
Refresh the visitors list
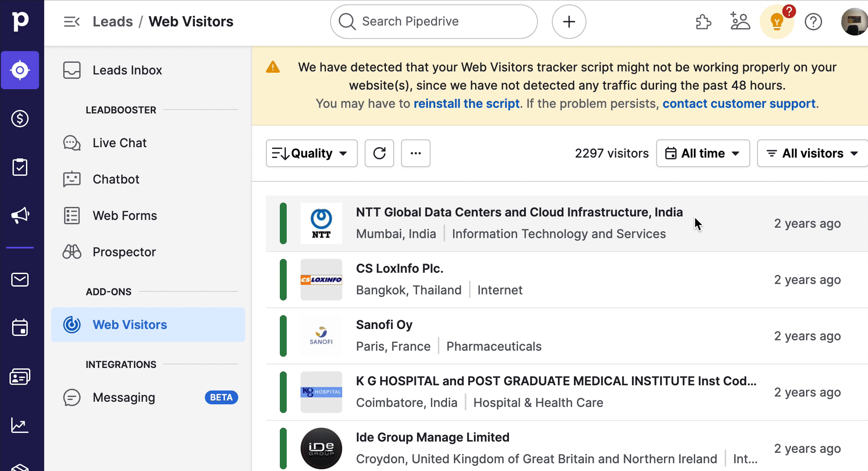coord(379,153)
